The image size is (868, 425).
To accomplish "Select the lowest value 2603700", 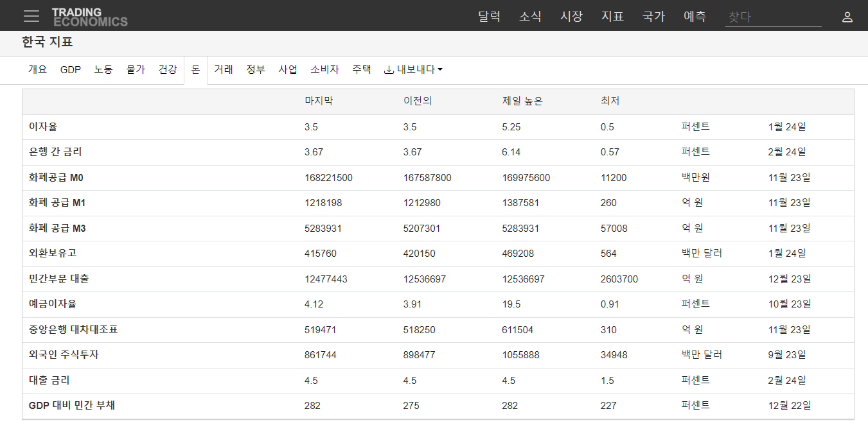I will pyautogui.click(x=619, y=279).
